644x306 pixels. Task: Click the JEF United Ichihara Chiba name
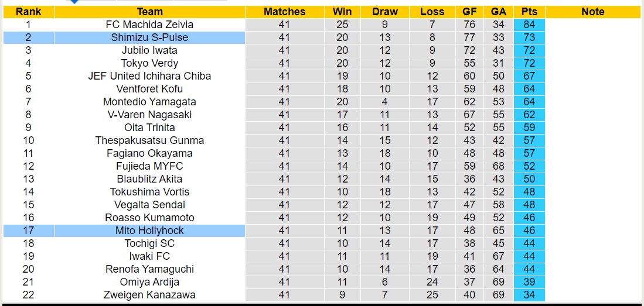(x=149, y=76)
